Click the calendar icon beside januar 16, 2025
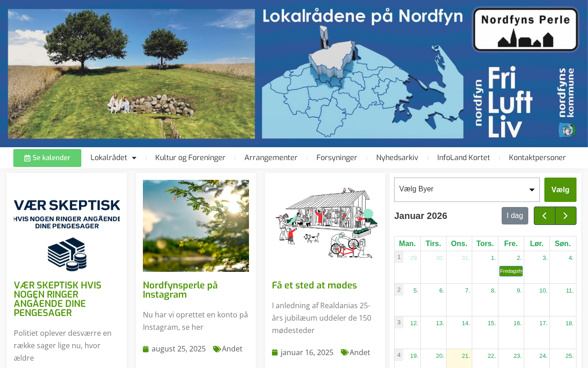 point(275,353)
